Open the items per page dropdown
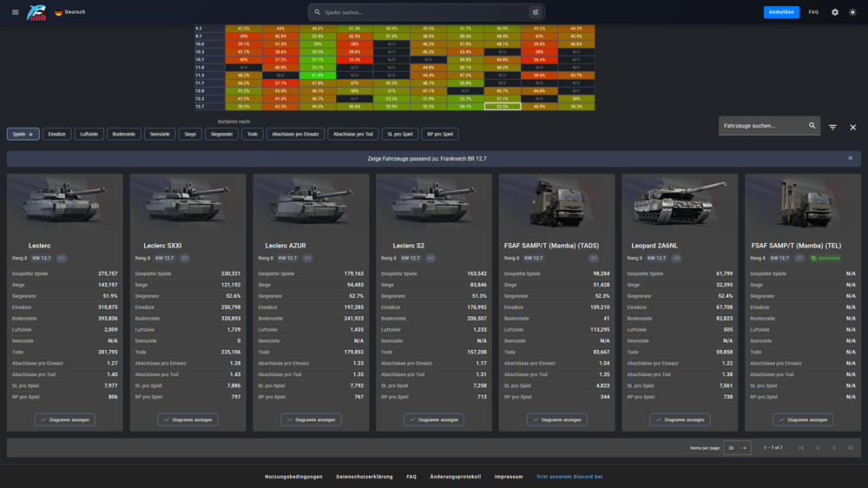This screenshot has width=868, height=488. click(x=737, y=447)
